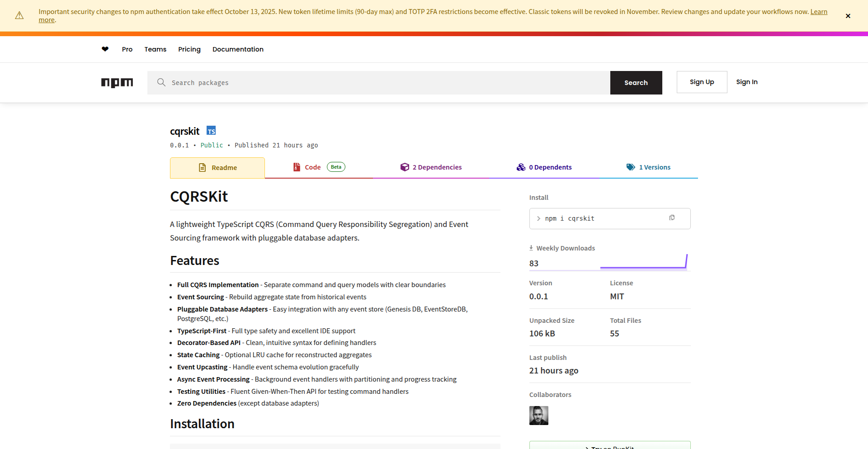Click the npm logo

point(117,82)
